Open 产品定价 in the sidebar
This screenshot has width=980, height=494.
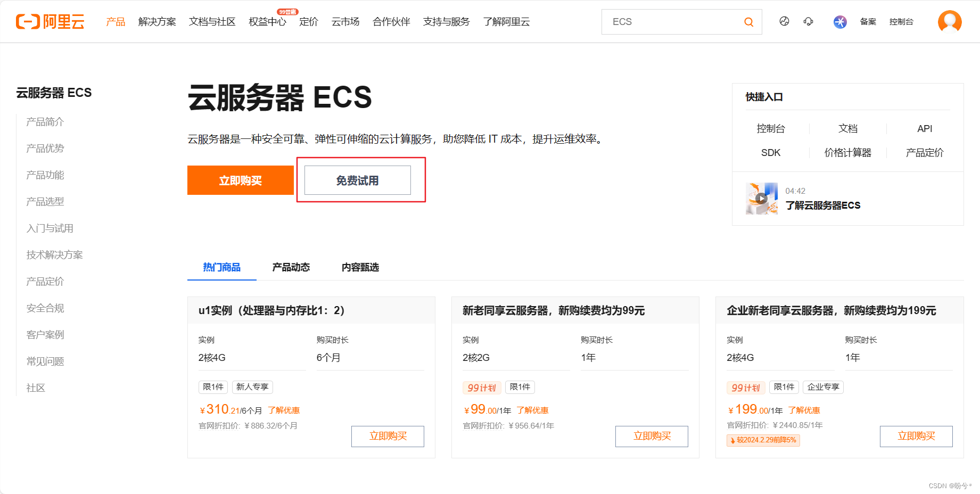(45, 282)
